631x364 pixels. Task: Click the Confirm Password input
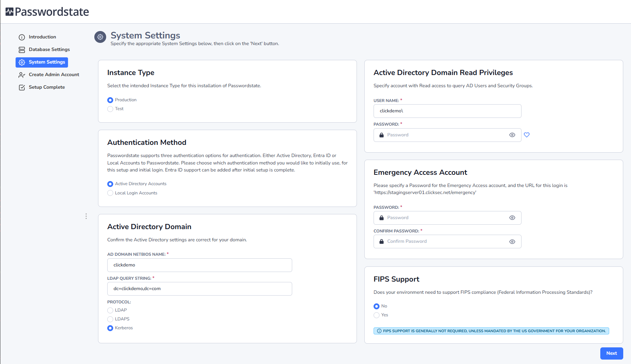pos(448,242)
